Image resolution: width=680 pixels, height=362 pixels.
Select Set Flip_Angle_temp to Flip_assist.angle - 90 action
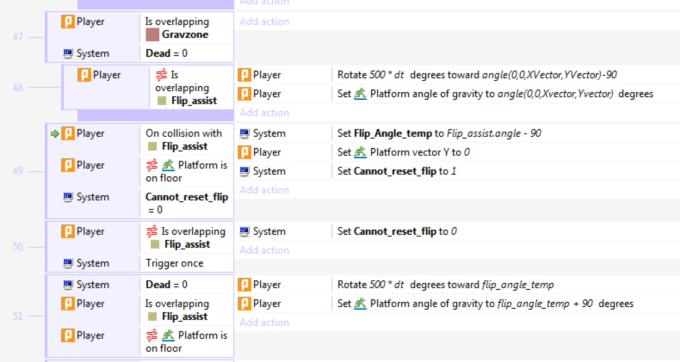pyautogui.click(x=439, y=134)
